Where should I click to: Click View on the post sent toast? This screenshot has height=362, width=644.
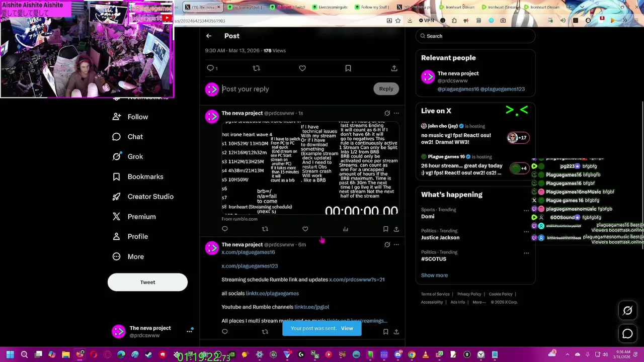click(347, 328)
